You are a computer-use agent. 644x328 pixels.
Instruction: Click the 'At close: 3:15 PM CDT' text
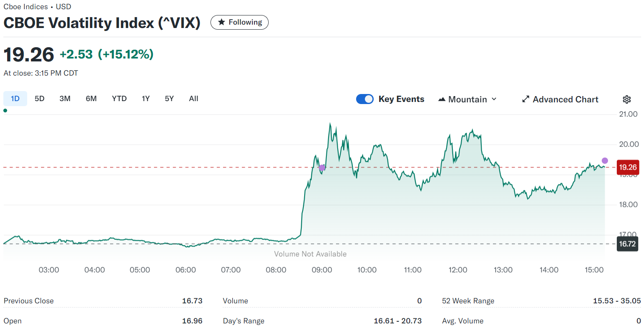pos(41,73)
